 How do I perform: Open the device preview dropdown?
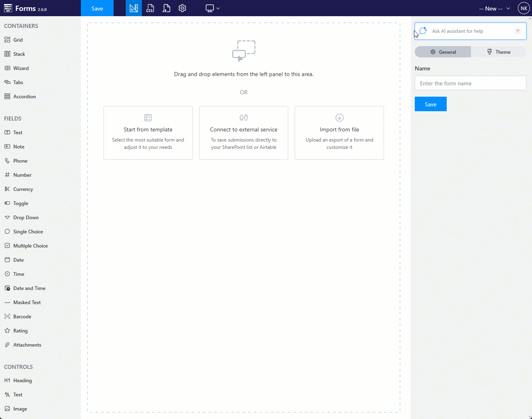(213, 8)
